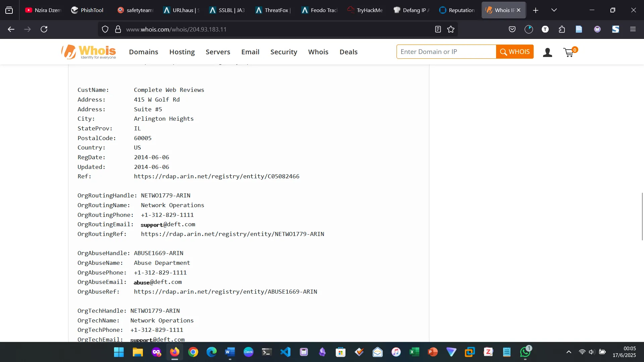Show hidden system tray icons
Image resolution: width=644 pixels, height=362 pixels.
pyautogui.click(x=569, y=352)
